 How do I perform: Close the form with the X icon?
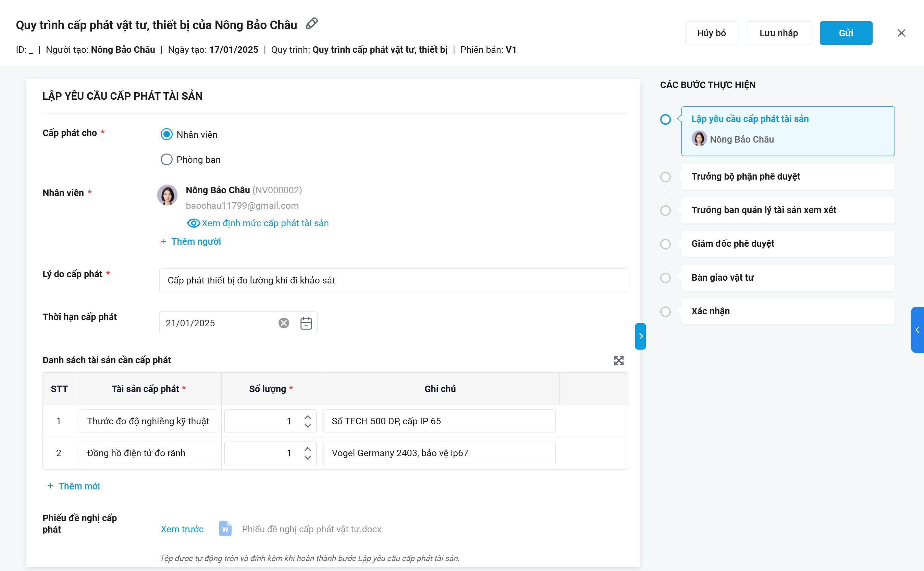tap(901, 33)
